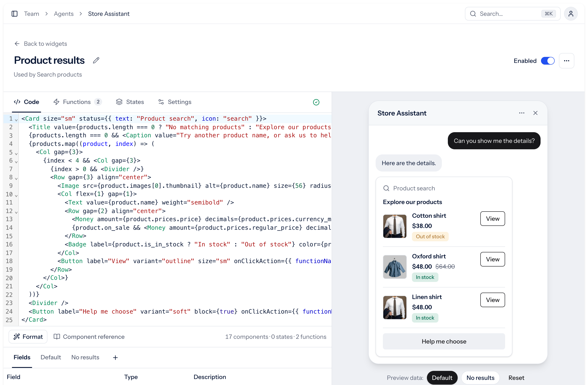Viewport: 588px width, 385px height.
Task: Open Store Assistant chat options menu
Action: coord(522,113)
